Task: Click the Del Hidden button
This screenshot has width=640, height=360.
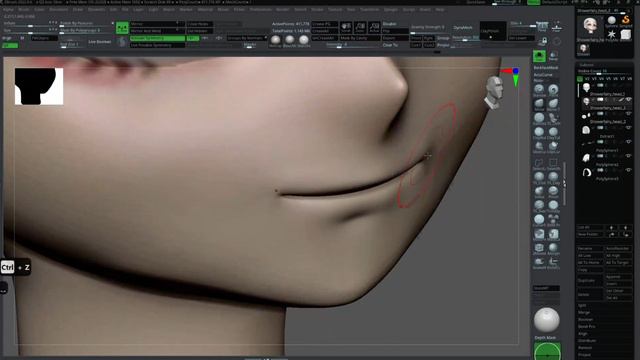Action: (x=200, y=31)
